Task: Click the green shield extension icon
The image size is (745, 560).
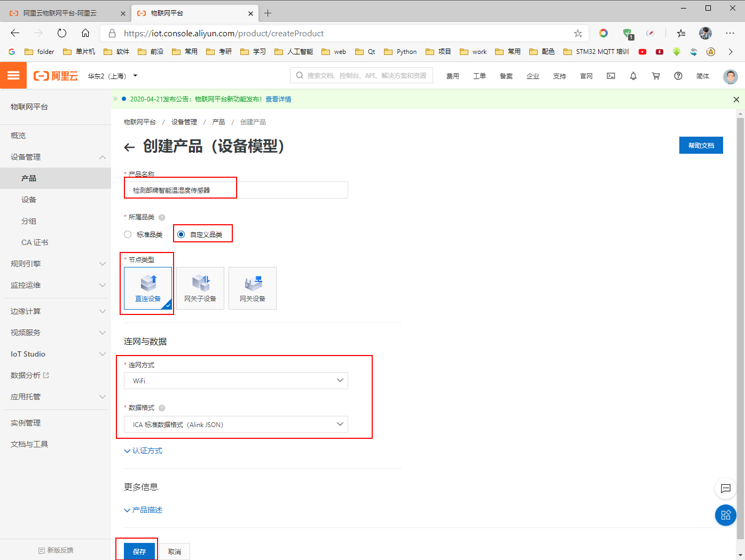Action: (x=628, y=34)
